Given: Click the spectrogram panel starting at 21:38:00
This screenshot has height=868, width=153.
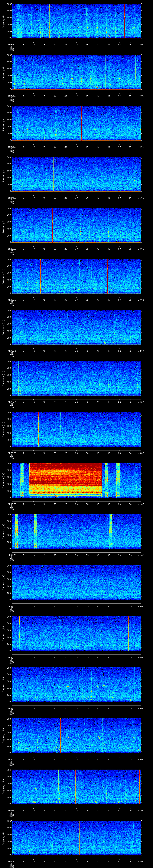Looking at the screenshot, I should click(76, 378).
